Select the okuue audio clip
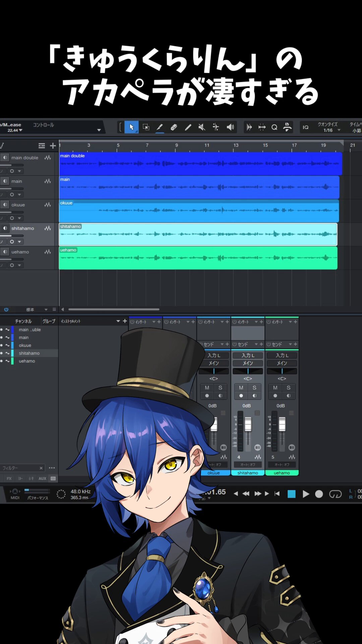Viewport: 362px width, 644px height. [x=199, y=211]
